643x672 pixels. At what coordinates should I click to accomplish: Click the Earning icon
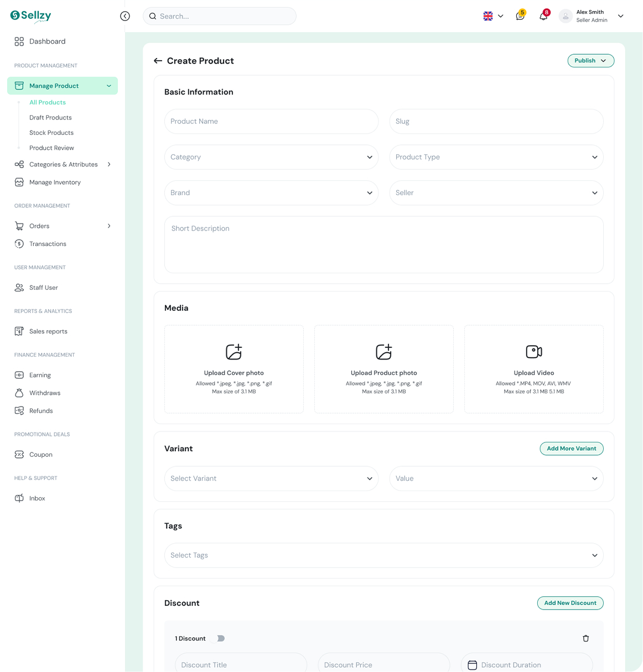19,375
